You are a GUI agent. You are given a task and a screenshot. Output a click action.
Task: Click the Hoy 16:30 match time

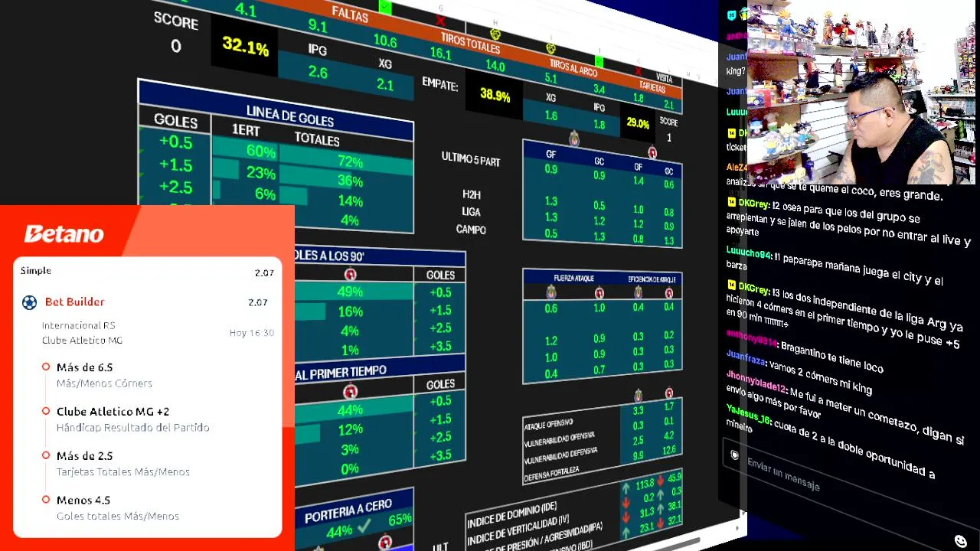click(251, 333)
